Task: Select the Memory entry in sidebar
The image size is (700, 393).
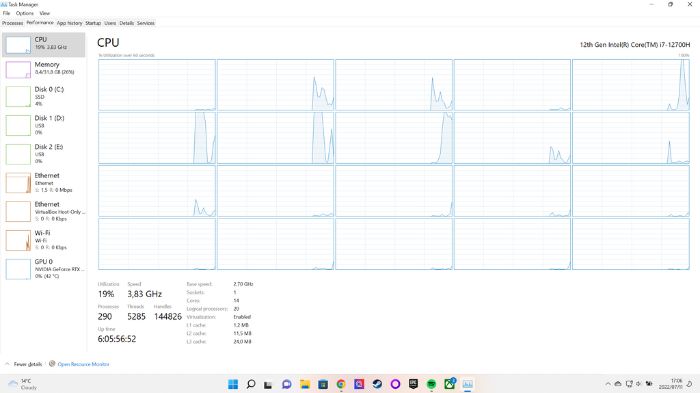Action: (x=43, y=69)
